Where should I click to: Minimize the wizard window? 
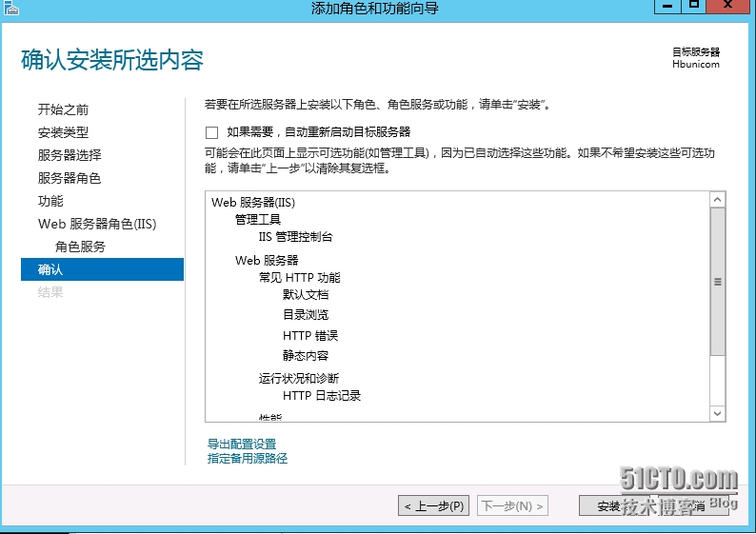coord(667,7)
